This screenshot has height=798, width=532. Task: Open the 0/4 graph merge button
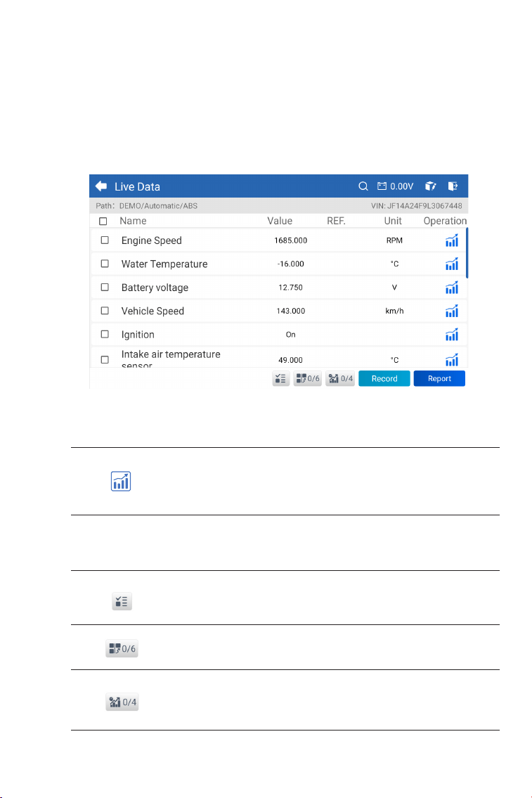pyautogui.click(x=340, y=379)
